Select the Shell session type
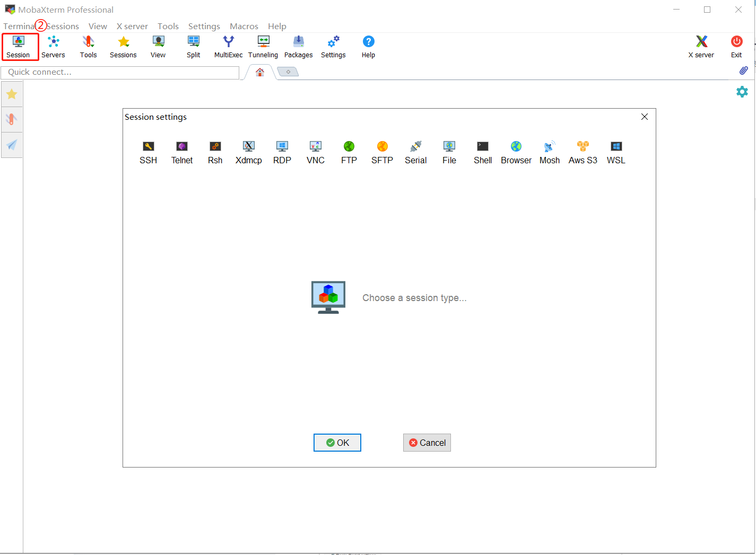This screenshot has width=756, height=555. click(483, 153)
